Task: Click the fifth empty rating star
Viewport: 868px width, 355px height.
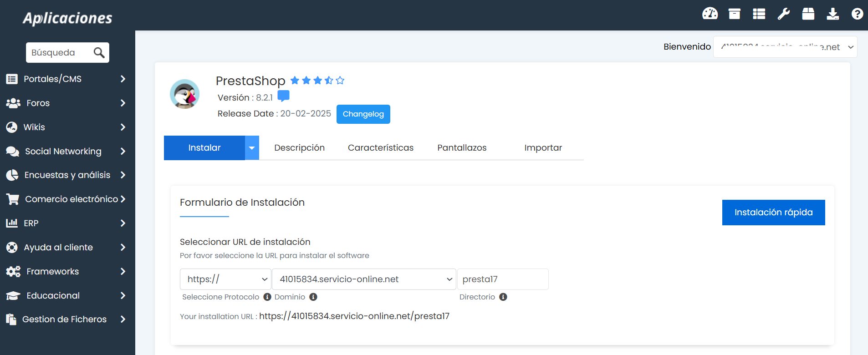Action: [340, 81]
